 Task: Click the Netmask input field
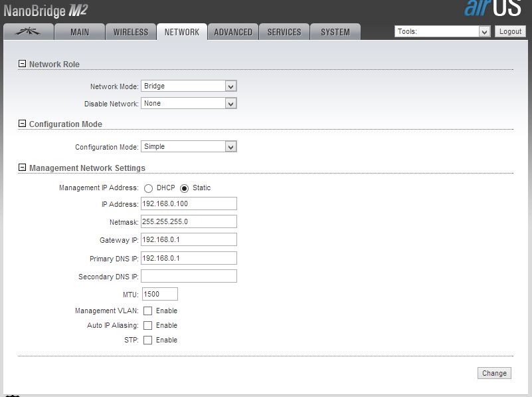click(x=189, y=221)
